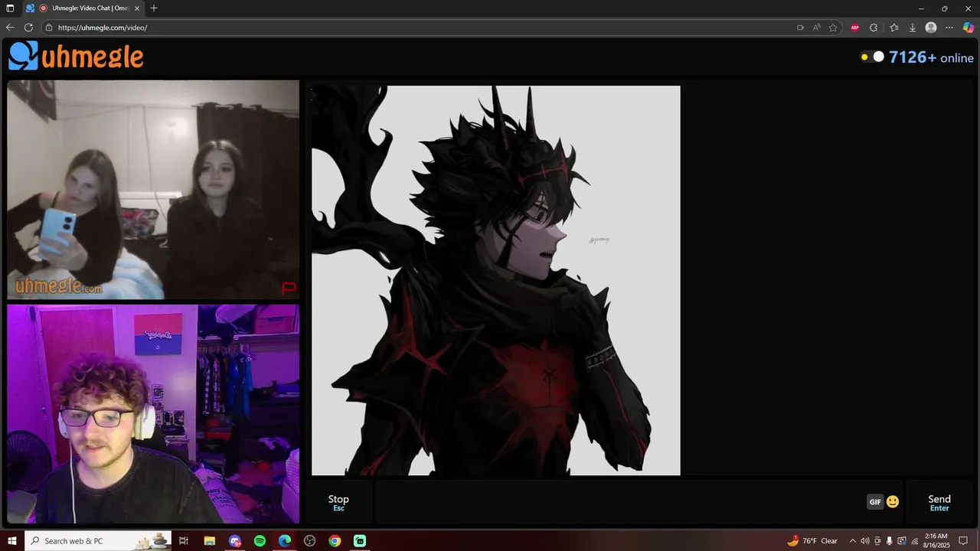Click the 7126+ online counter

click(931, 57)
